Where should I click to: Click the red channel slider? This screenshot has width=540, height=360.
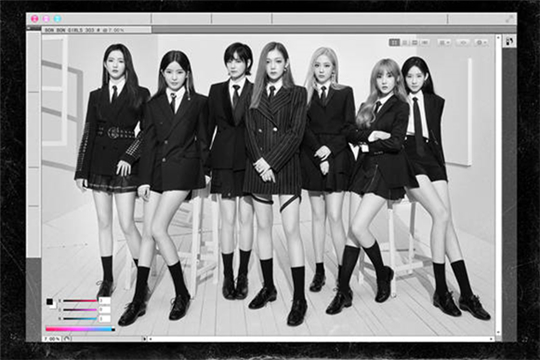[80, 301]
